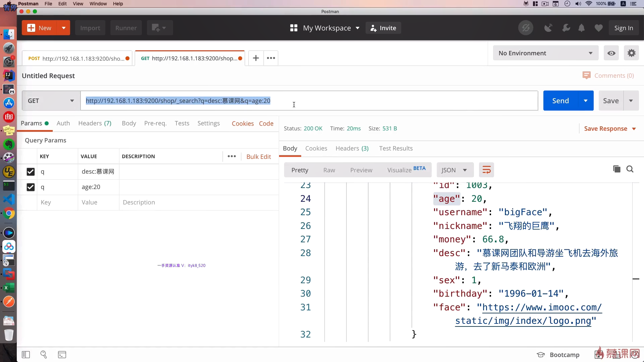The width and height of the screenshot is (644, 362).
Task: Open a new tab with plus icon
Action: pyautogui.click(x=256, y=58)
